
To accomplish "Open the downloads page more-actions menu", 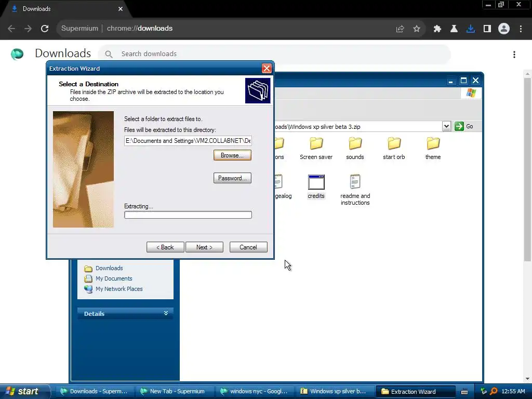I will pos(514,54).
